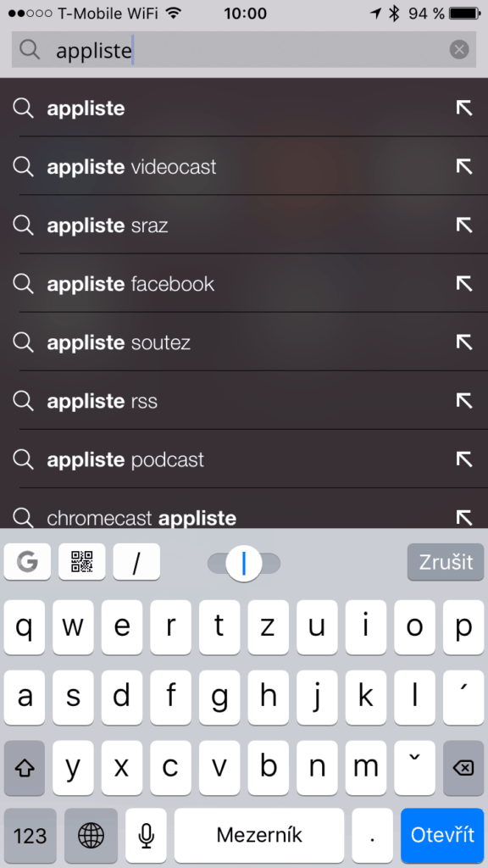Screen dimensions: 488x868
Task: Insert "appliste podcast" suggestion via arrow icon
Action: pyautogui.click(x=464, y=459)
